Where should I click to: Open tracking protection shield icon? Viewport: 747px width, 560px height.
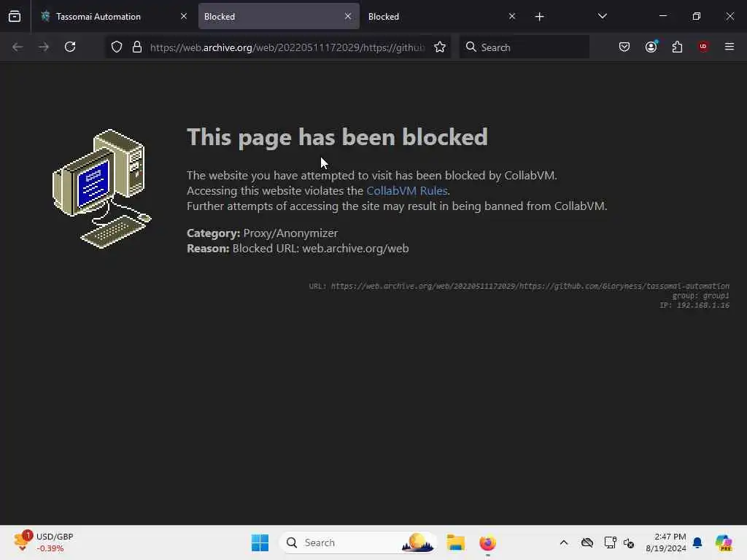117,47
